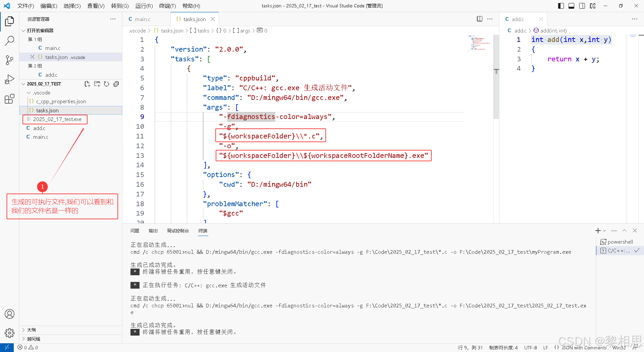The image size is (644, 352).
Task: Click the New Folder icon in explorer
Action: pos(97,84)
